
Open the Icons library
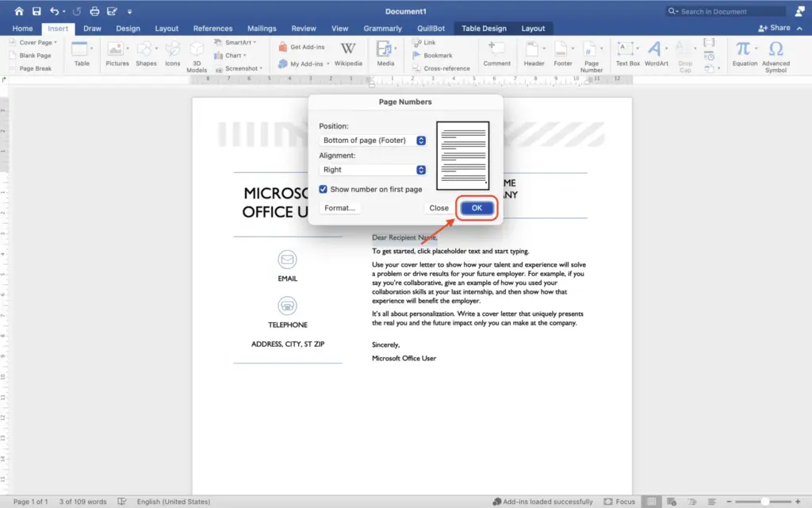click(172, 53)
